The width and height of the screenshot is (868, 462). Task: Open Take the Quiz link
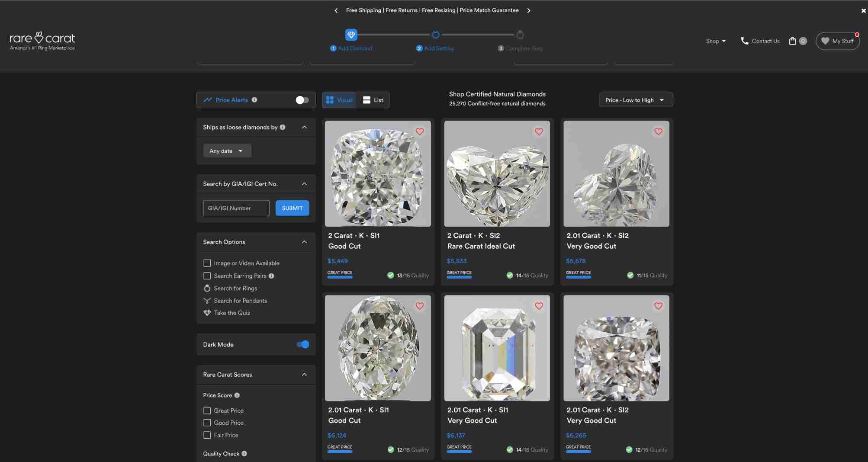coord(232,313)
